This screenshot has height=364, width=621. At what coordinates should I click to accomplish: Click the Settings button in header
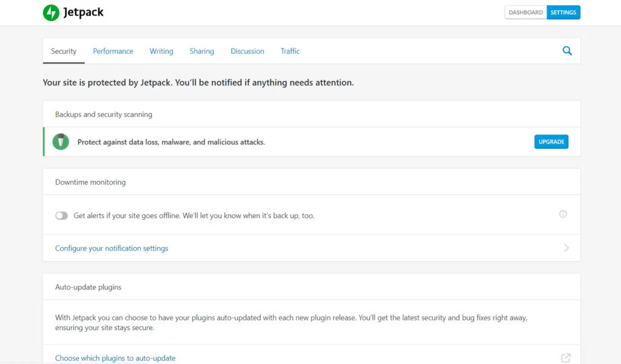(x=563, y=13)
